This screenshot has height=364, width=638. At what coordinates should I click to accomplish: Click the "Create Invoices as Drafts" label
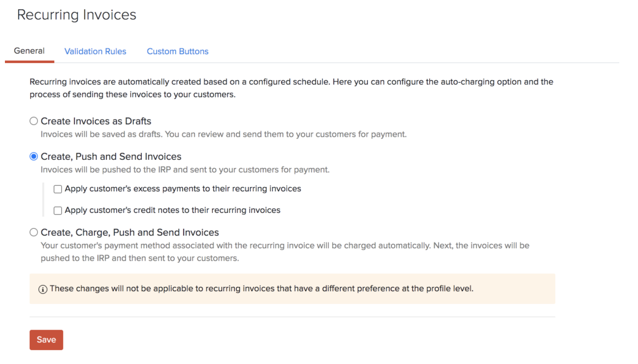coord(96,121)
